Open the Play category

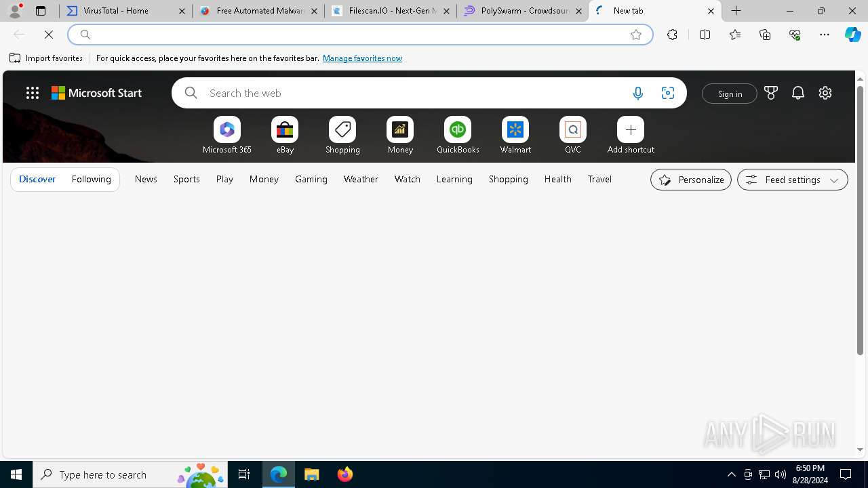(x=224, y=180)
